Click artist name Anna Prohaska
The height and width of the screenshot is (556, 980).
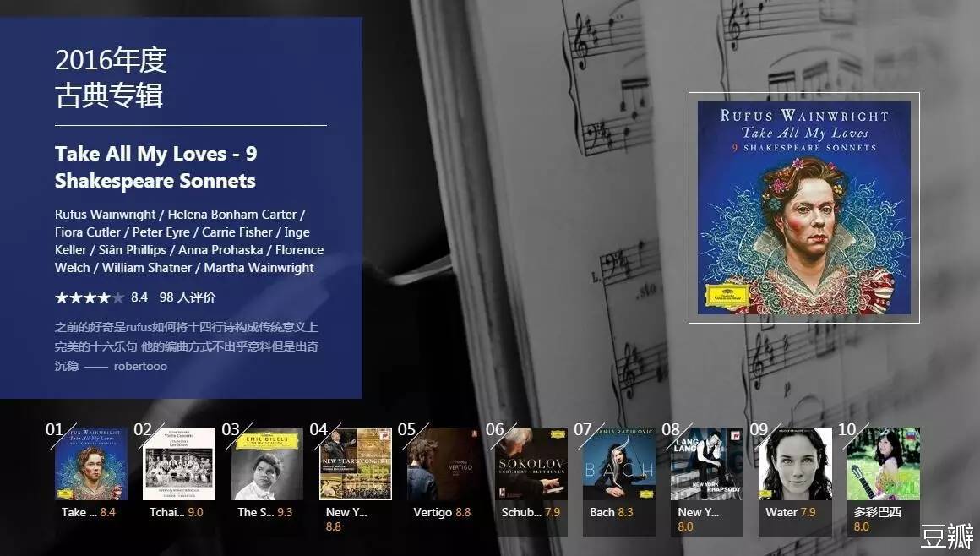220,249
